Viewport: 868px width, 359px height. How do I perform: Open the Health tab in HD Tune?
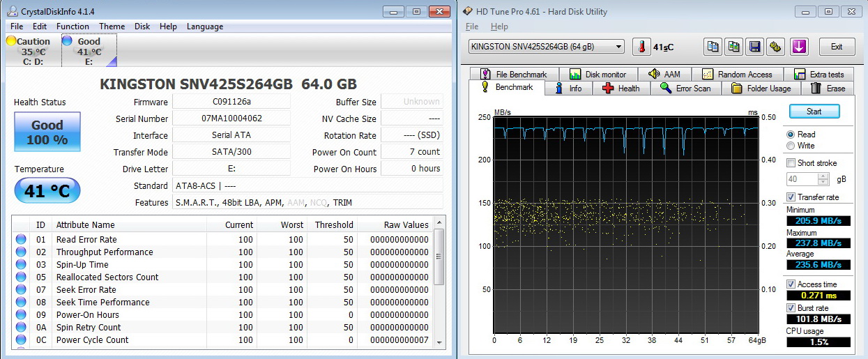(621, 89)
